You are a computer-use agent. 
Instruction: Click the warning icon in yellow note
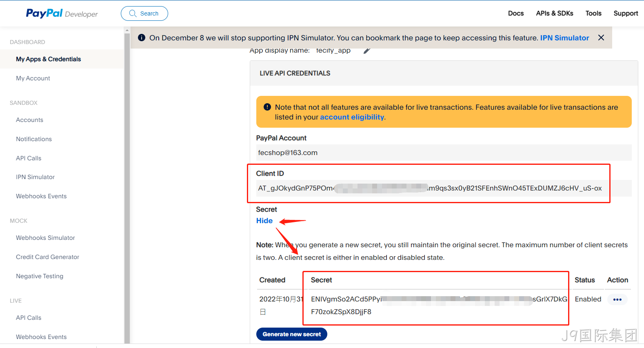(x=267, y=107)
